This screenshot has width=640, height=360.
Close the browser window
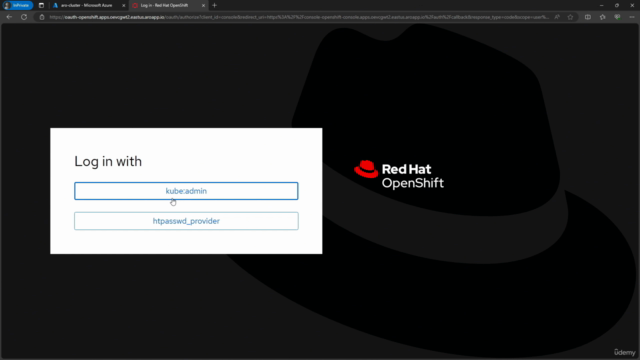coord(632,5)
